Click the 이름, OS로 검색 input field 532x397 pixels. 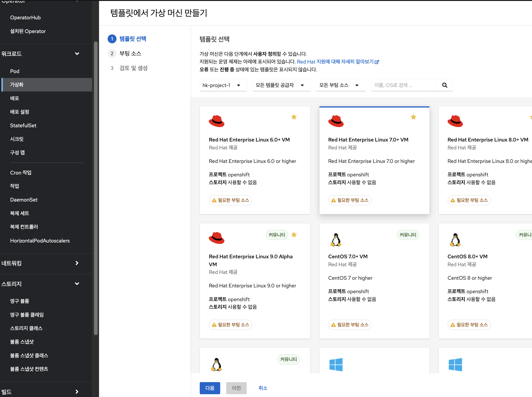click(x=404, y=85)
